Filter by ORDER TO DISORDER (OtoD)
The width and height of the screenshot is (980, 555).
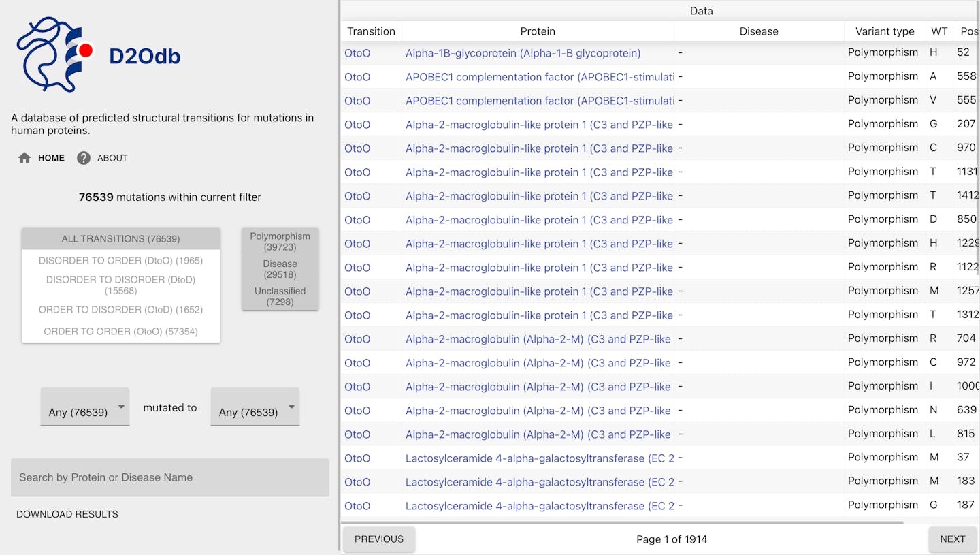click(x=120, y=309)
